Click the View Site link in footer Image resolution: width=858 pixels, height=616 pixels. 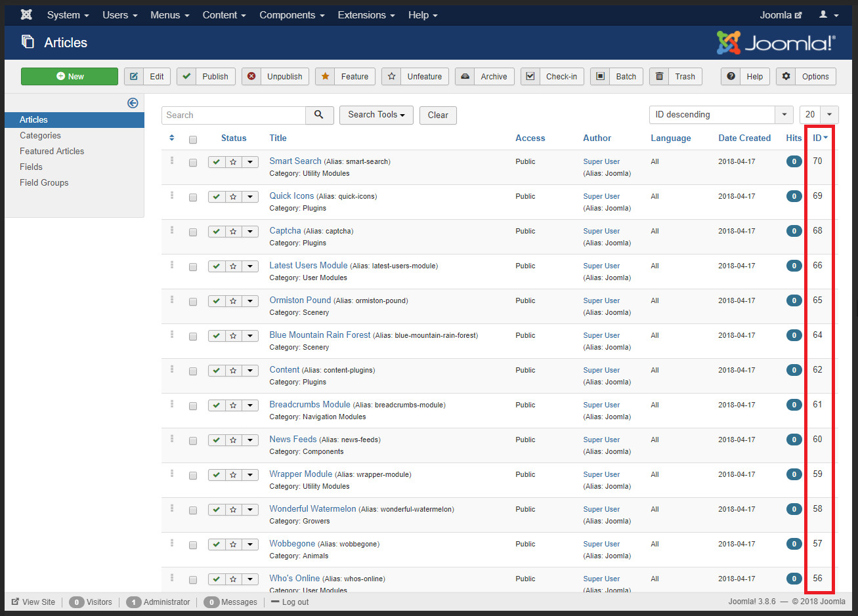(33, 602)
